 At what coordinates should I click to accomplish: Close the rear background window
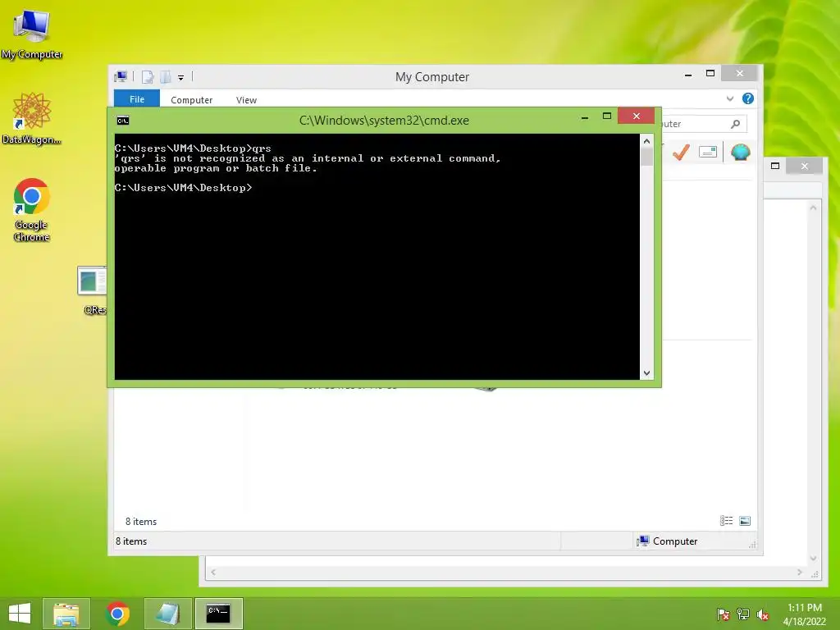(804, 166)
